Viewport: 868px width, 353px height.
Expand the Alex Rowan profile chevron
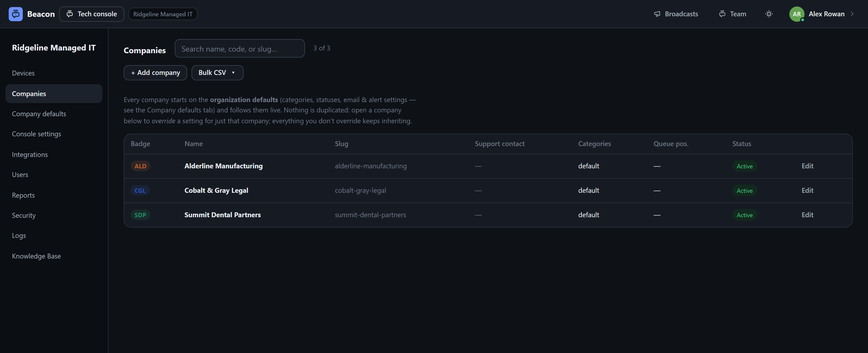pos(852,14)
